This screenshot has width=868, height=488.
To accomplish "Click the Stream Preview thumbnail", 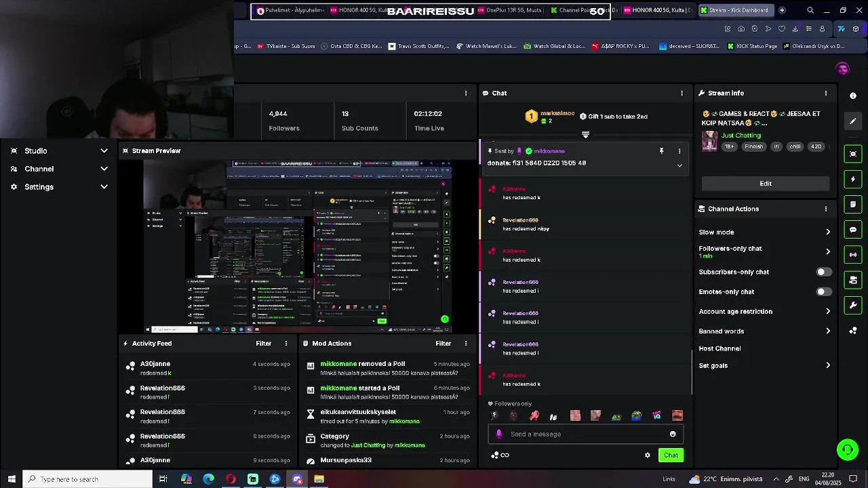I will click(298, 247).
